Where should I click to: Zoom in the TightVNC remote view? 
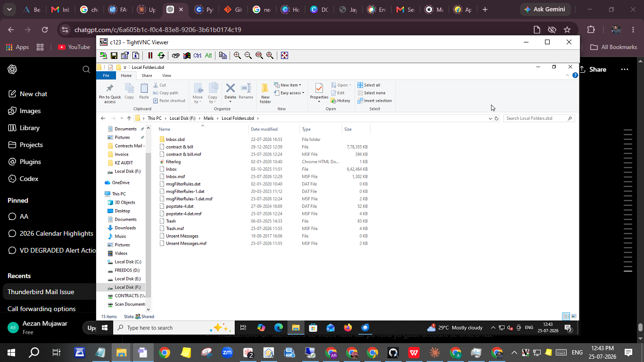[x=237, y=56]
